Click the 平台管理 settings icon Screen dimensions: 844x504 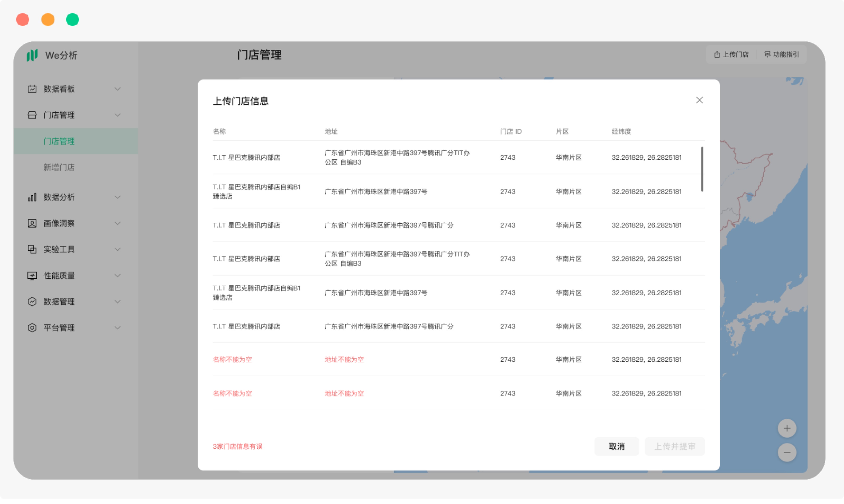pos(32,328)
